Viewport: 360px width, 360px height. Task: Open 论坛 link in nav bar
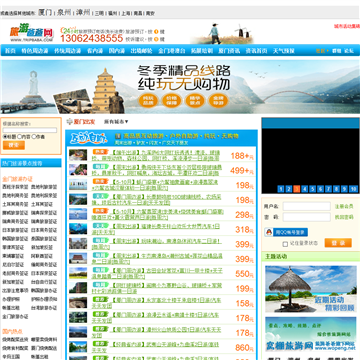point(349,51)
